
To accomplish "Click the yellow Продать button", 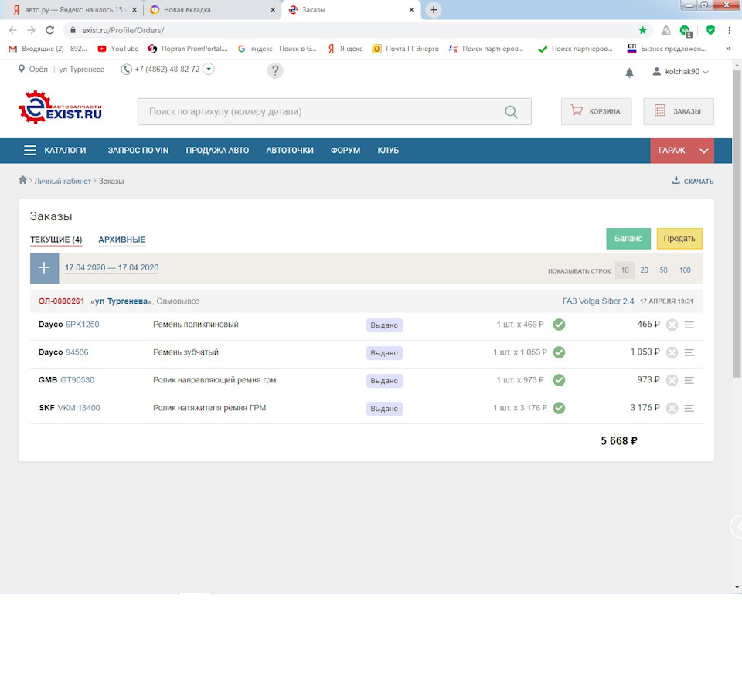I will click(x=679, y=239).
